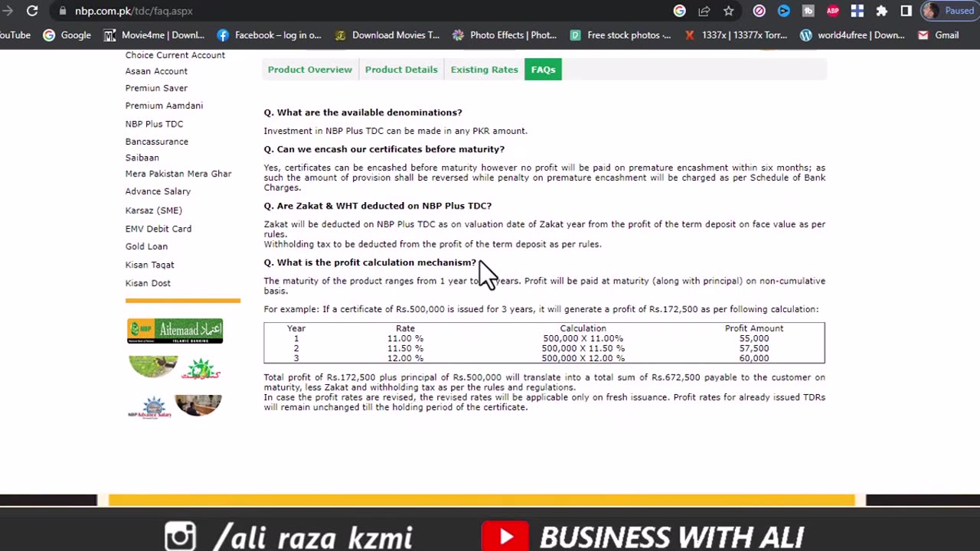Screen dimensions: 980x551
Task: Open Premium Aamdani sidebar link
Action: [x=164, y=106]
